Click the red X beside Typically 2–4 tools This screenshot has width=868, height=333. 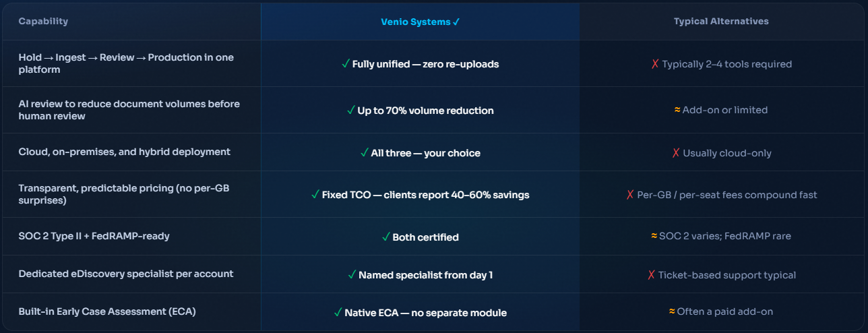tap(655, 64)
